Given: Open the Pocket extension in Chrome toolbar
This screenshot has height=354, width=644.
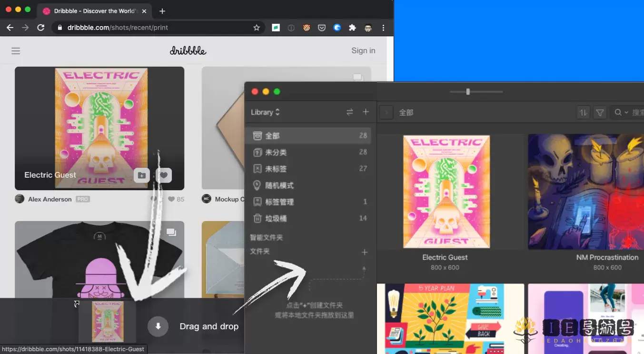Looking at the screenshot, I should pos(322,28).
